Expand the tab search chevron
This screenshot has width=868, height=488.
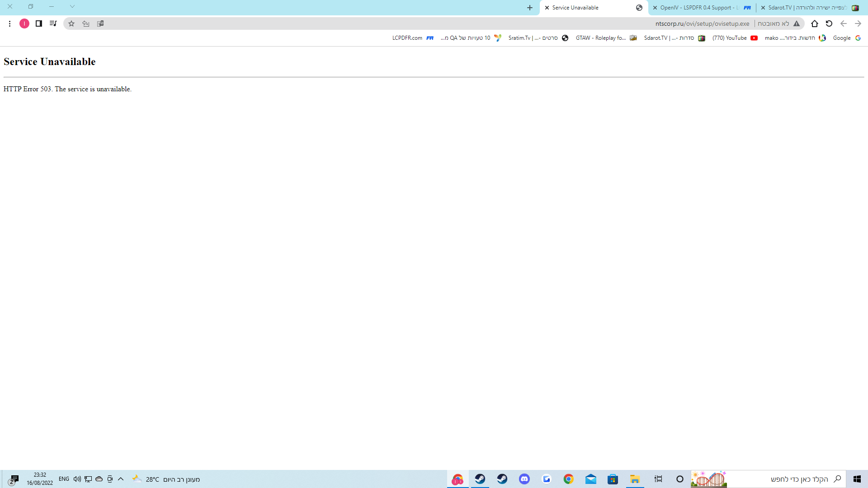(x=72, y=7)
